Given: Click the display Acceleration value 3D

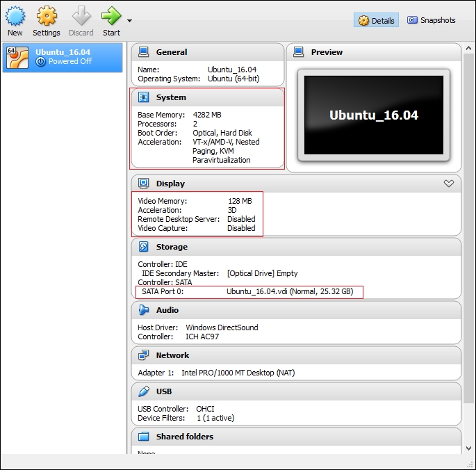Looking at the screenshot, I should coord(232,210).
